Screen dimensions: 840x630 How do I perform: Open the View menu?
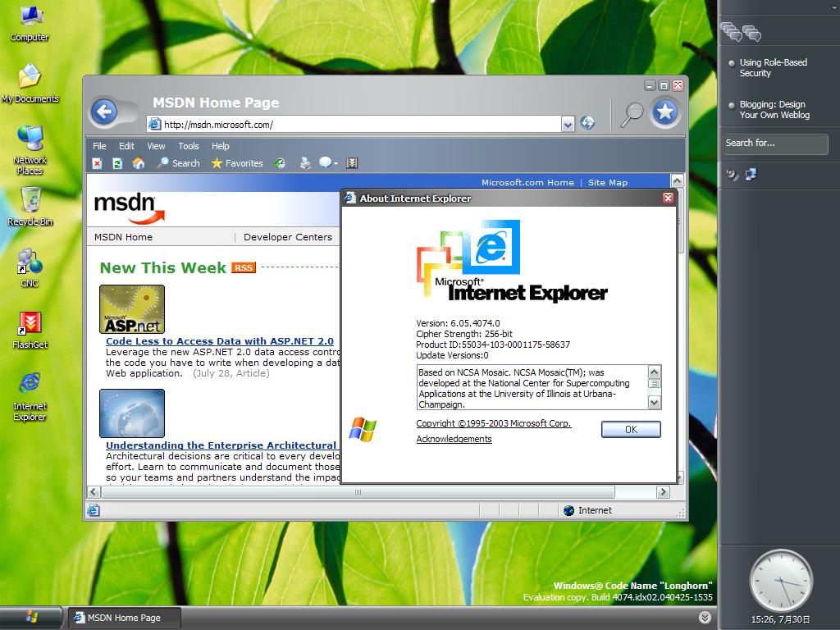coord(156,146)
